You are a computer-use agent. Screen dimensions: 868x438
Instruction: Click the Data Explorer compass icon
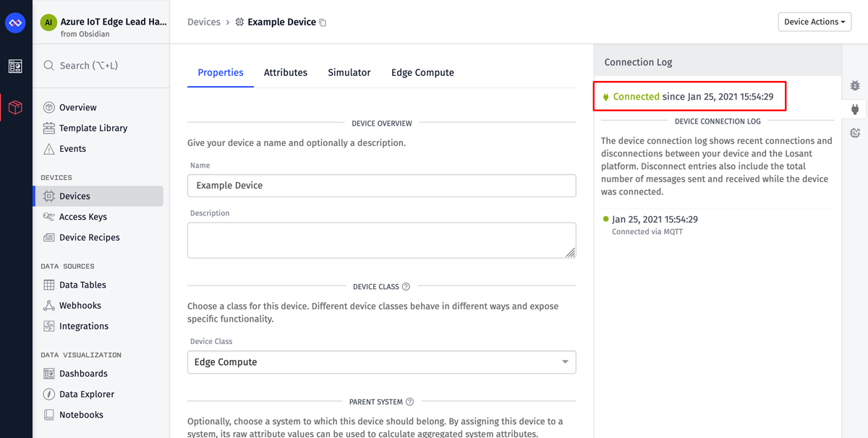click(49, 394)
